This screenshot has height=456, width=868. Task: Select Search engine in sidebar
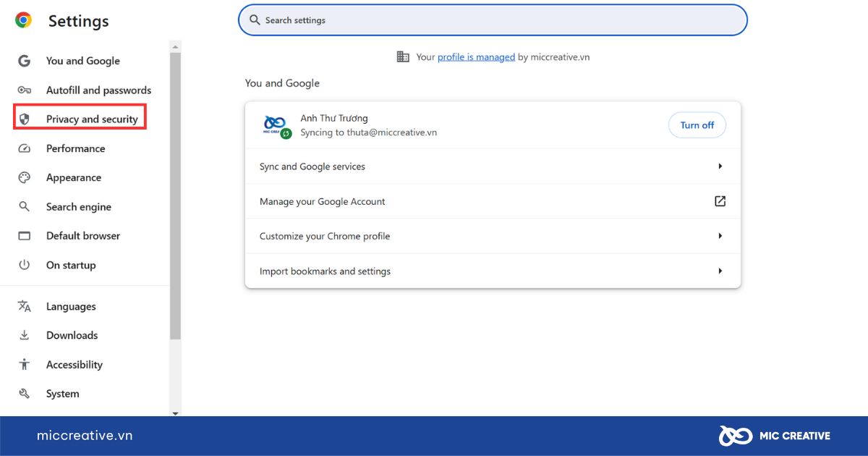(79, 207)
